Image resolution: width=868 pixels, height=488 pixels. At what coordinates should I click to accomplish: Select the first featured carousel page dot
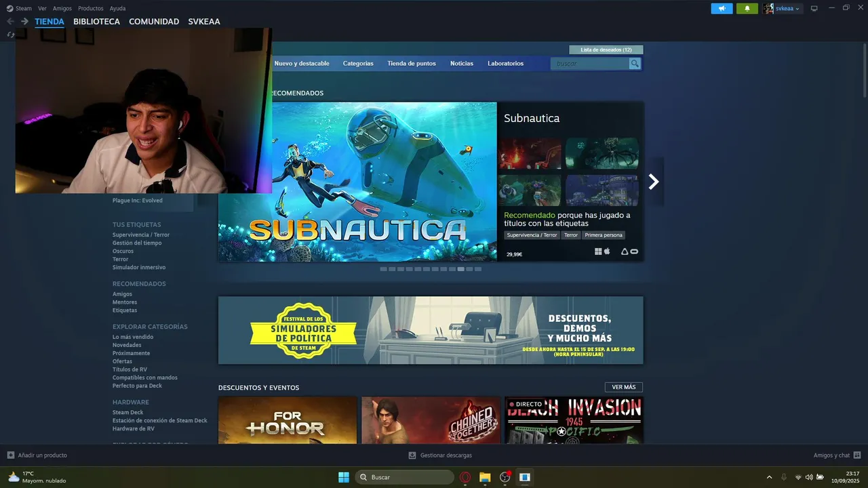[x=384, y=269]
